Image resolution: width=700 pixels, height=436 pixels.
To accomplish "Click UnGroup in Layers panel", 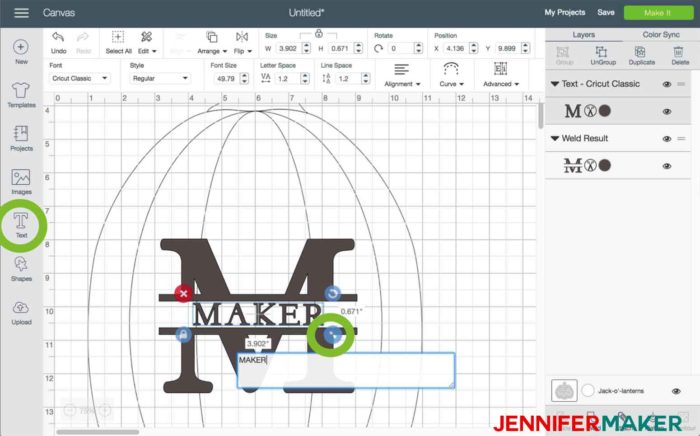I will coord(603,56).
